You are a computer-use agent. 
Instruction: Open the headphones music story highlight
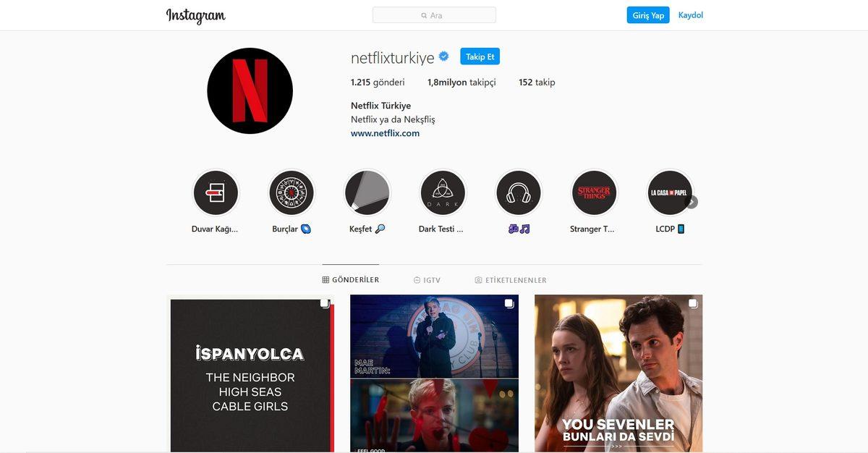pyautogui.click(x=519, y=192)
